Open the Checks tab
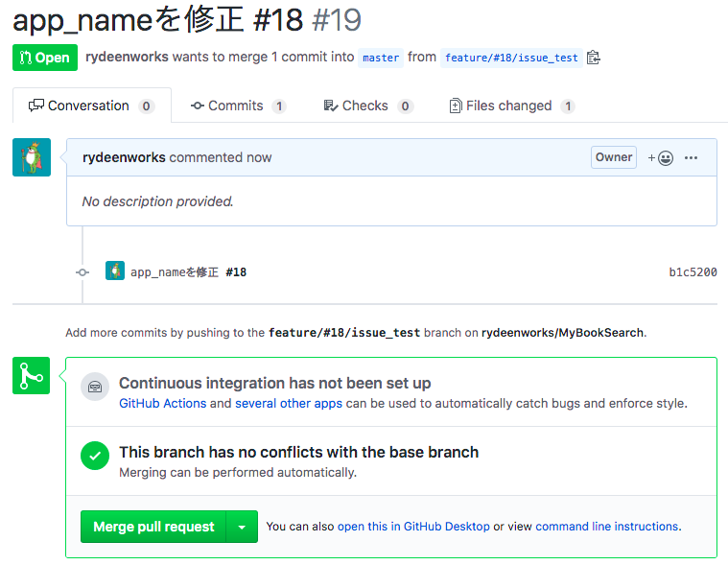728x565 pixels. [367, 106]
